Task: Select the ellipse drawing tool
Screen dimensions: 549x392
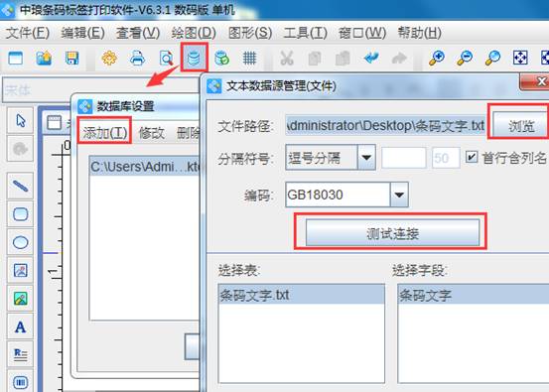Action: tap(20, 242)
